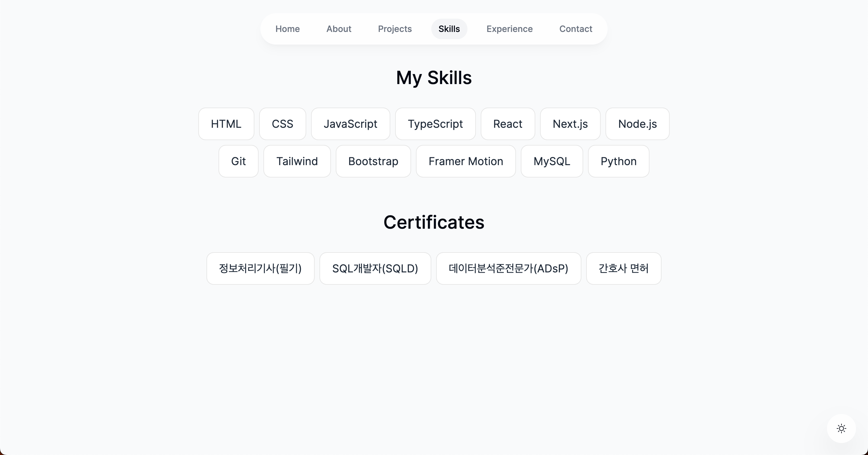This screenshot has height=455, width=868.
Task: Select the JavaScript skill chip
Action: point(350,124)
